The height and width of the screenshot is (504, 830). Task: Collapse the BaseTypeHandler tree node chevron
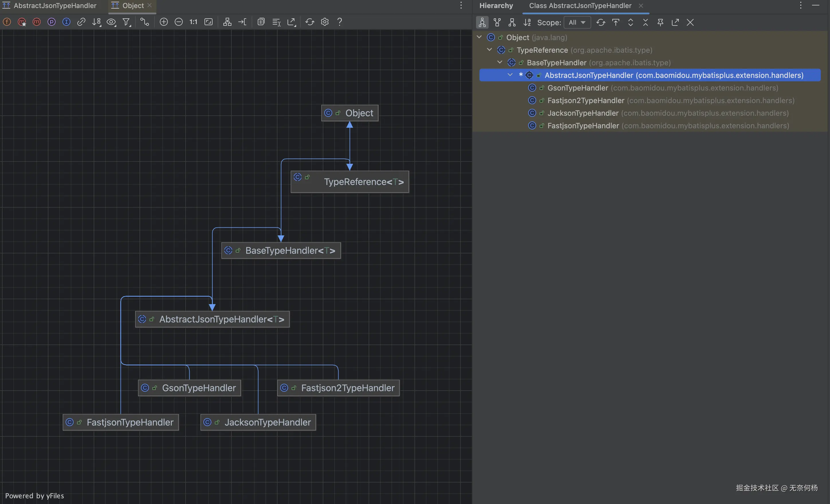500,62
